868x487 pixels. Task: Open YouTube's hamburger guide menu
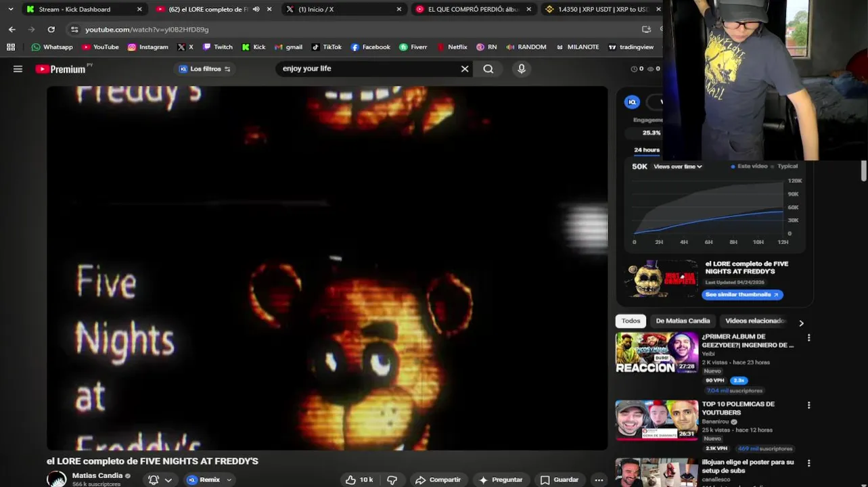[18, 69]
